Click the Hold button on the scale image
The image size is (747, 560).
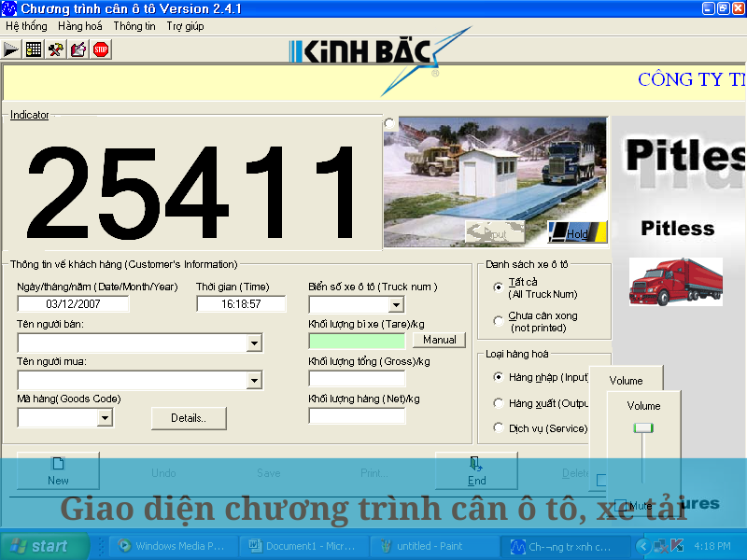(577, 233)
